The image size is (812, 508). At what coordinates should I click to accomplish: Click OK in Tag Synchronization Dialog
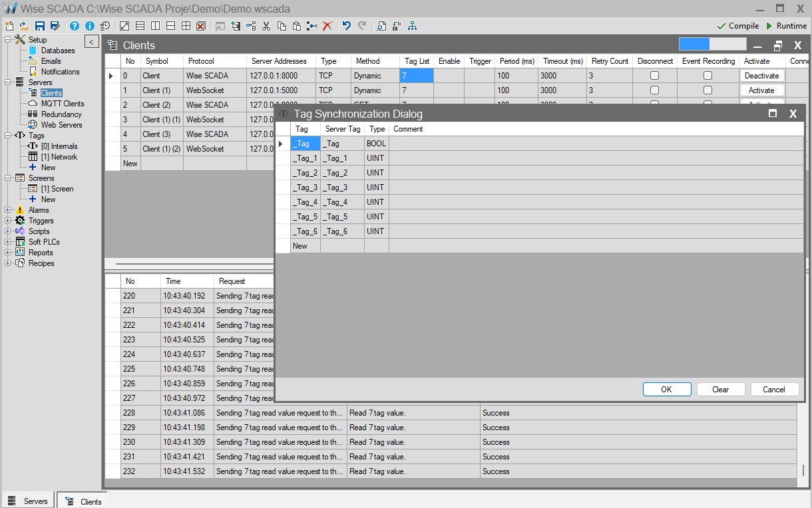click(666, 390)
